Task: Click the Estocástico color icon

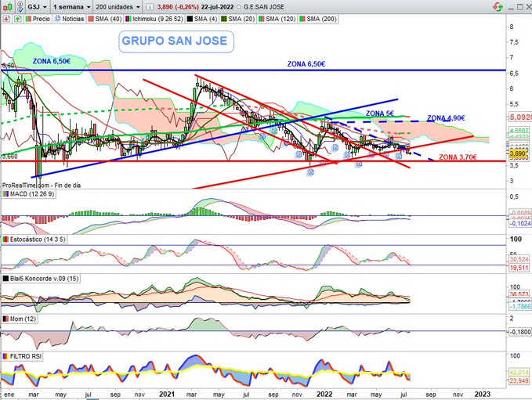Action: click(5, 240)
